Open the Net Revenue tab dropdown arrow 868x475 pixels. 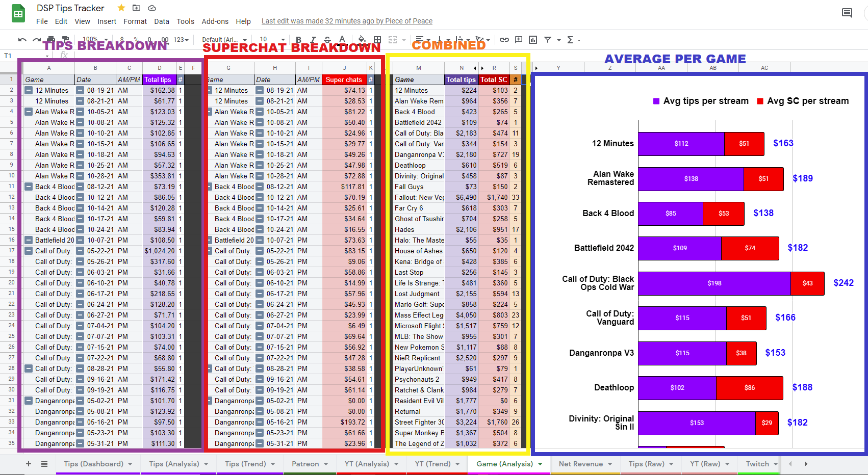click(x=610, y=464)
